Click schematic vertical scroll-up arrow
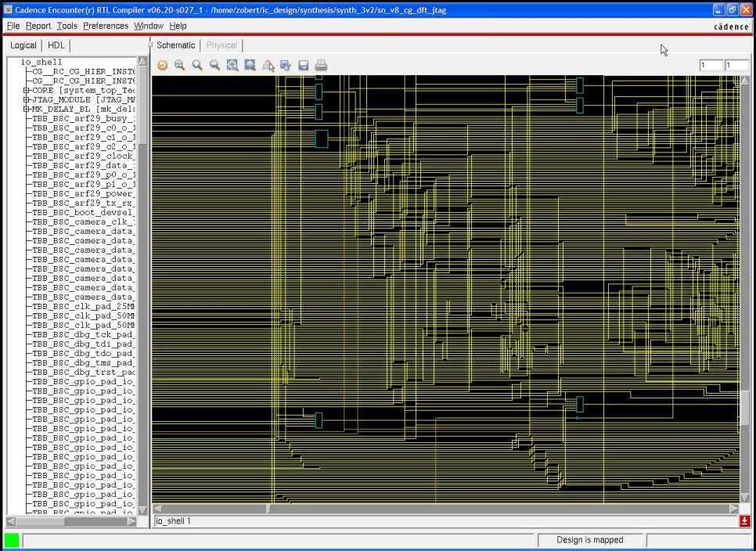Screen dimensions: 756x551 pos(745,81)
